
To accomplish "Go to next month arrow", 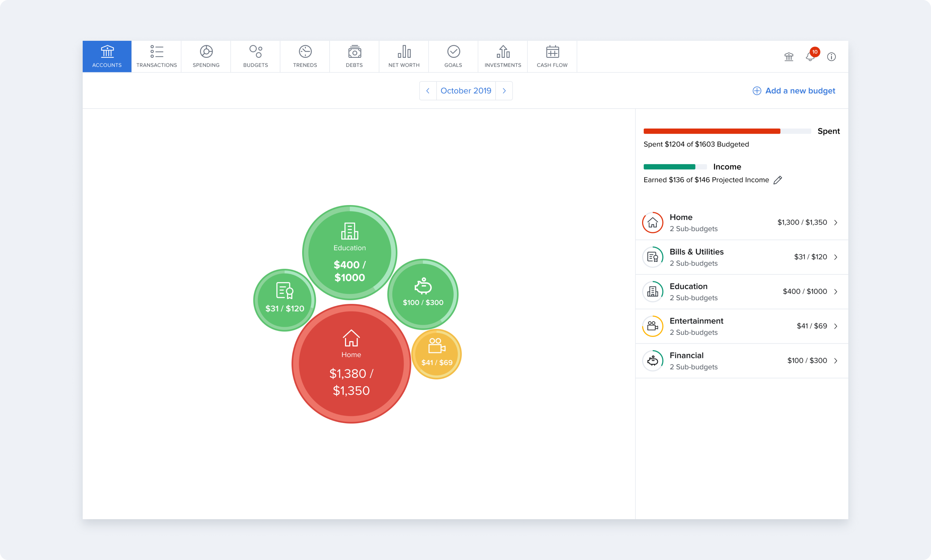I will [x=504, y=90].
